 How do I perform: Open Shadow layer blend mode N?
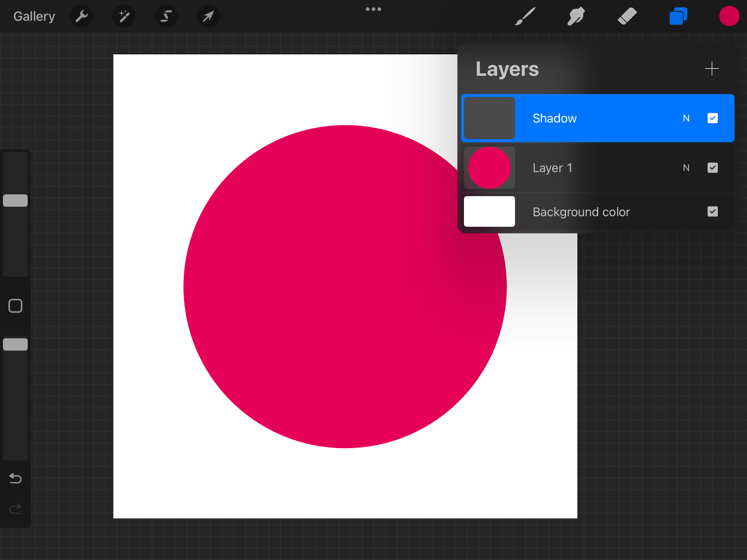[686, 118]
